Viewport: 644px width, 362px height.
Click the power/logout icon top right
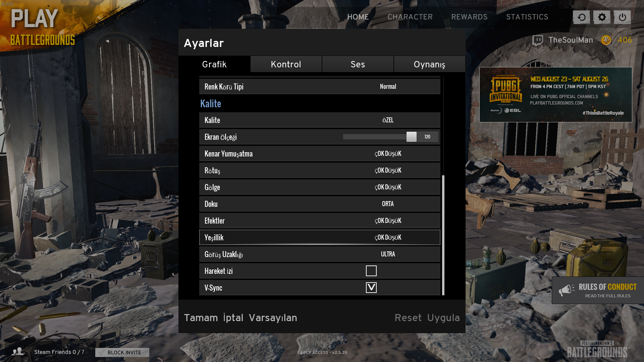[x=622, y=17]
